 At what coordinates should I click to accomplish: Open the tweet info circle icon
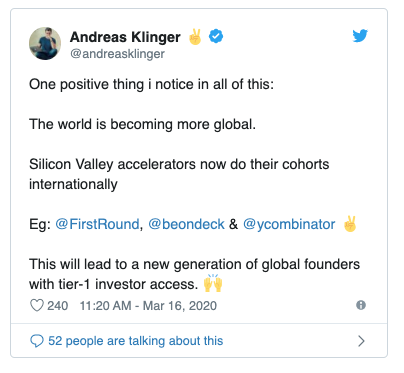[x=361, y=305]
